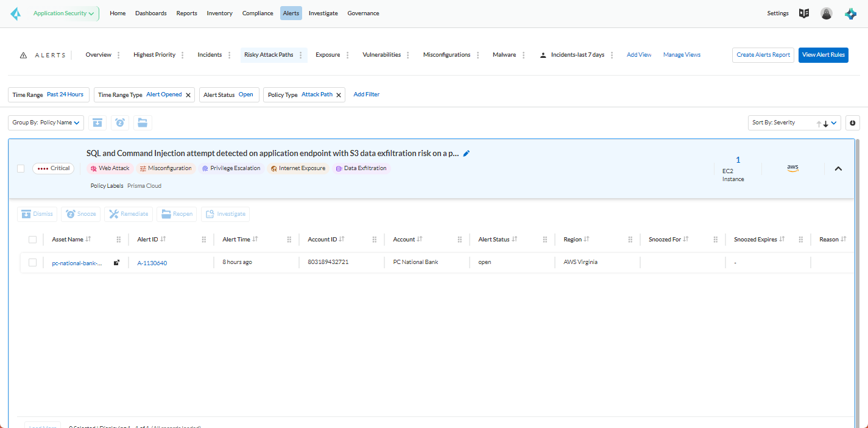Open the Investigate menu
The width and height of the screenshot is (868, 428).
[x=323, y=13]
